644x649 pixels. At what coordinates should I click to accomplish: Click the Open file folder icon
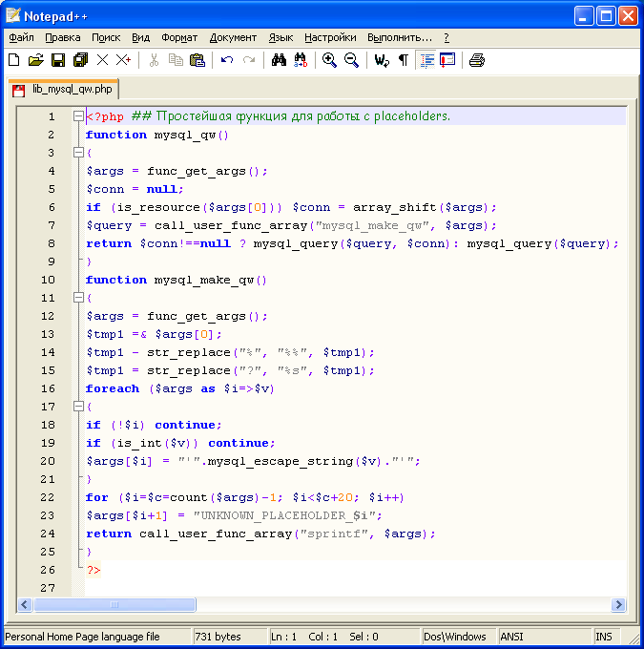tap(36, 60)
